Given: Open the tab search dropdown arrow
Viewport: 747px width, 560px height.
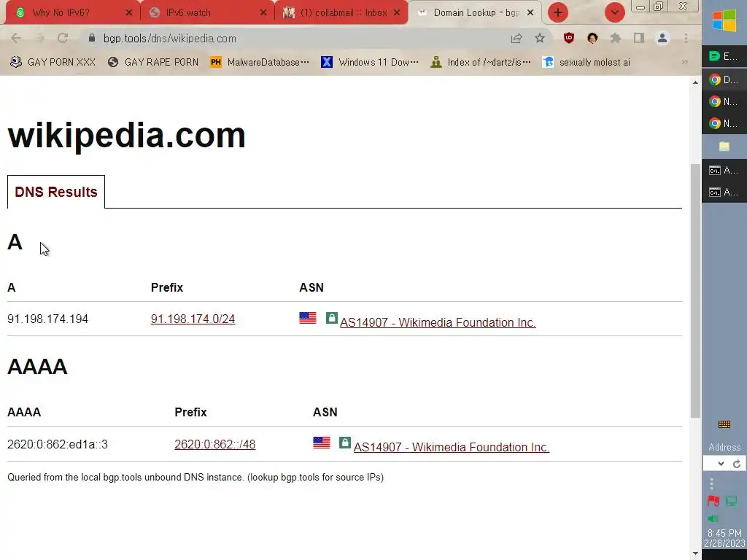Looking at the screenshot, I should pyautogui.click(x=614, y=12).
